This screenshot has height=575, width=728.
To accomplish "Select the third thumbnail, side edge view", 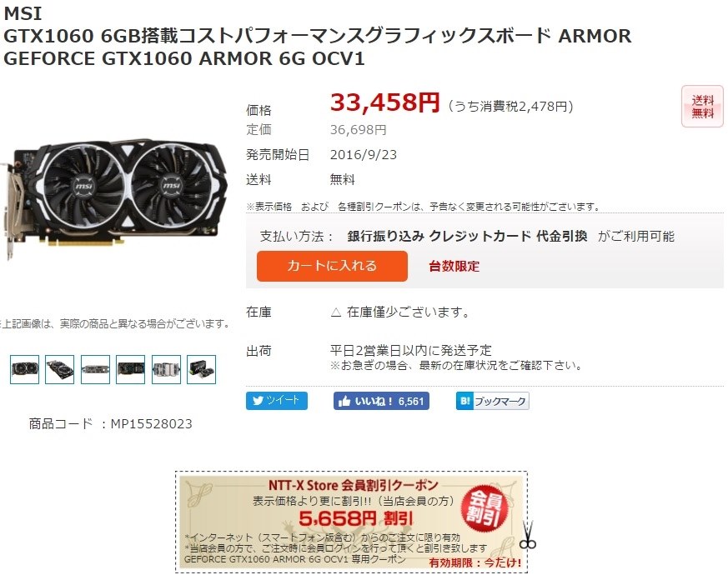I will coord(95,369).
